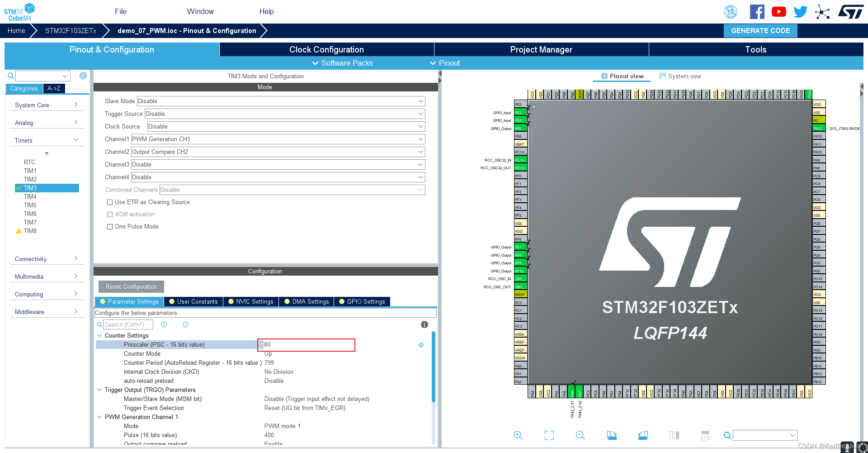Open the Window menu
This screenshot has height=453, width=868.
click(x=200, y=11)
